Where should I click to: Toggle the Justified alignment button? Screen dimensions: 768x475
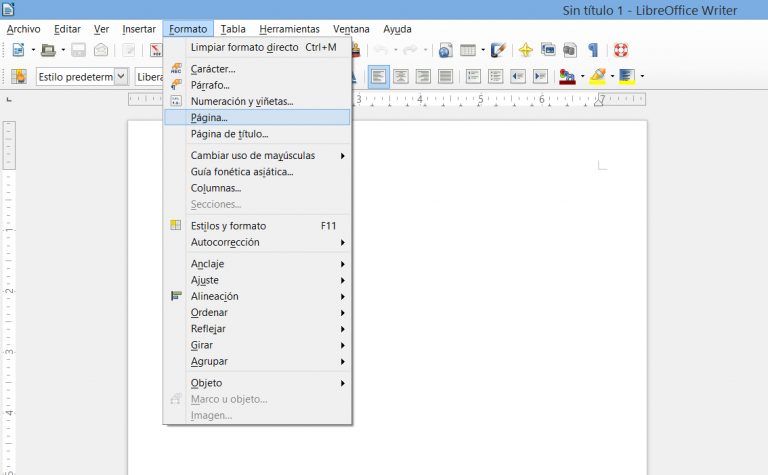446,76
